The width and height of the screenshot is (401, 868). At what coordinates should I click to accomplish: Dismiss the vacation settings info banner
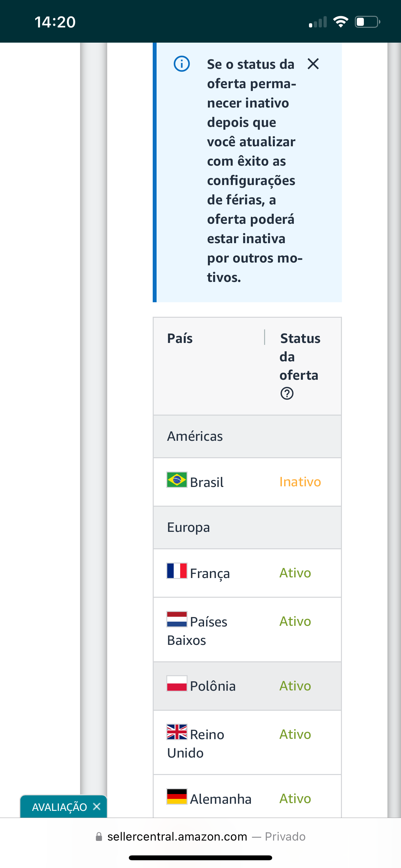click(313, 64)
